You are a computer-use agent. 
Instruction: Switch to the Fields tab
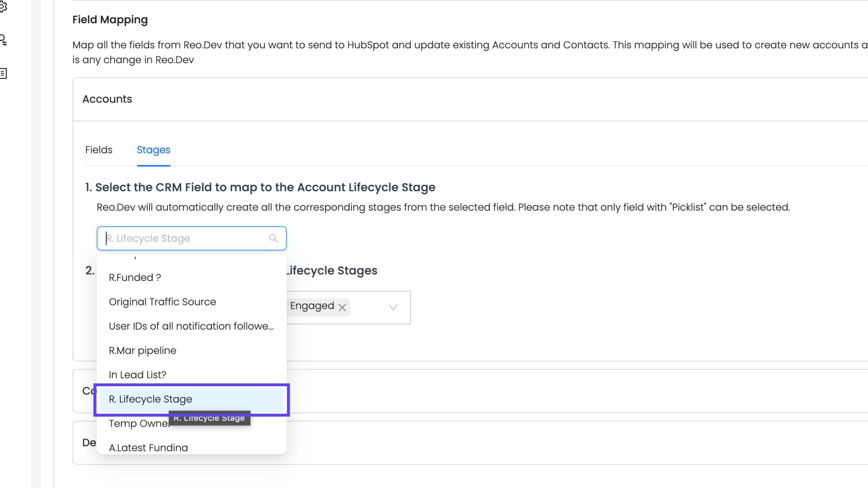pos(99,150)
